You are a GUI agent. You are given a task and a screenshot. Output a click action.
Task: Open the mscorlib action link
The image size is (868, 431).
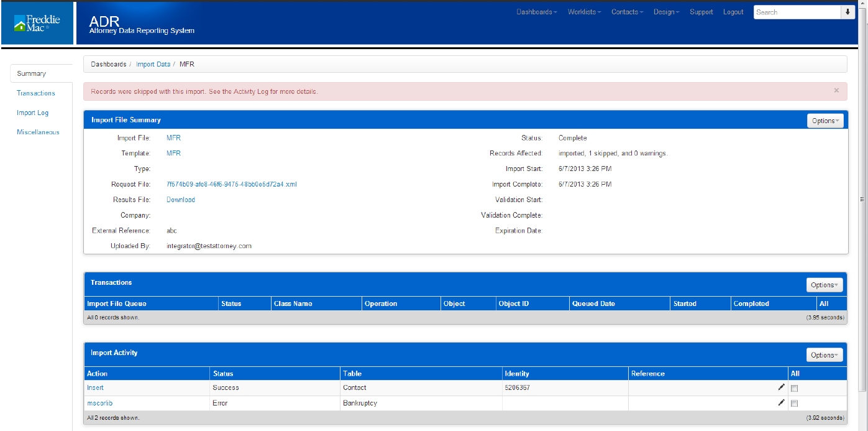click(x=99, y=403)
